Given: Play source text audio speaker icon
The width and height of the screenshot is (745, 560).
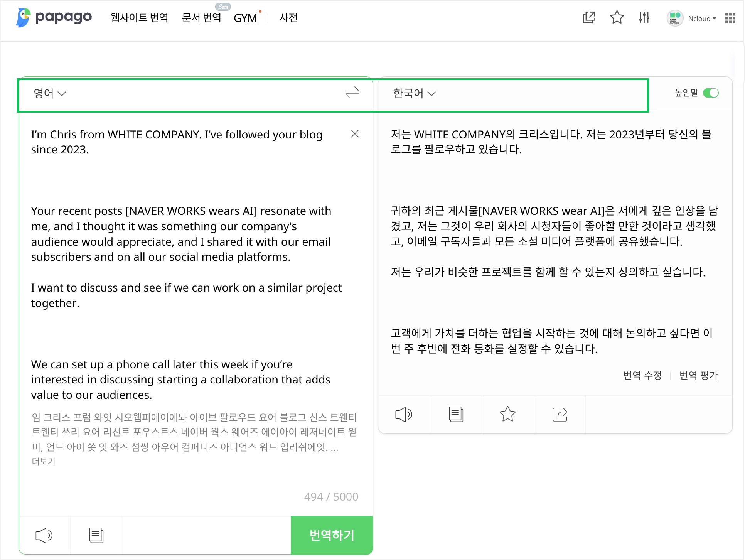Looking at the screenshot, I should pos(44,535).
